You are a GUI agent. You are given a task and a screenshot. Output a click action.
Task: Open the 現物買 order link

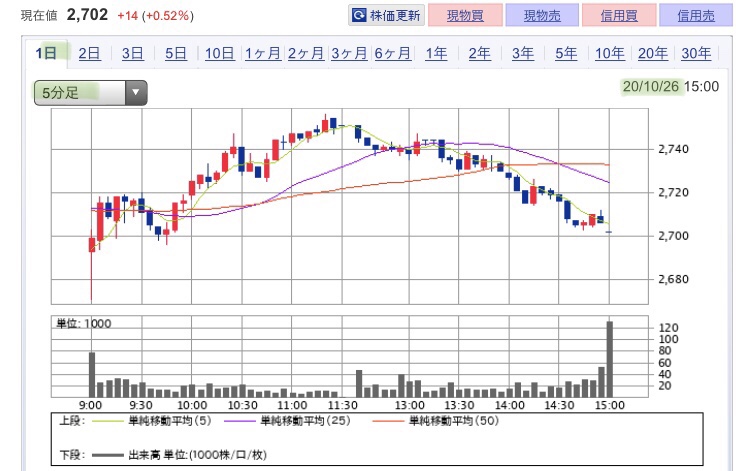coord(465,15)
